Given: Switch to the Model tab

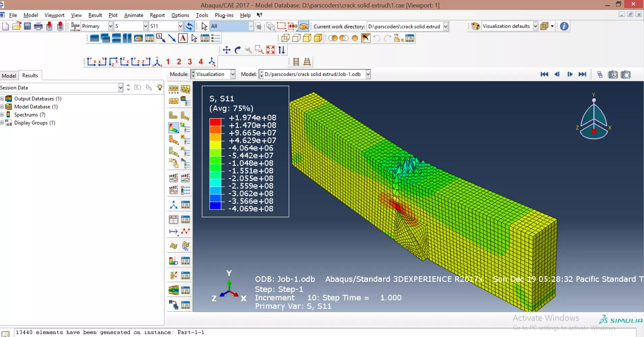Looking at the screenshot, I should 9,76.
